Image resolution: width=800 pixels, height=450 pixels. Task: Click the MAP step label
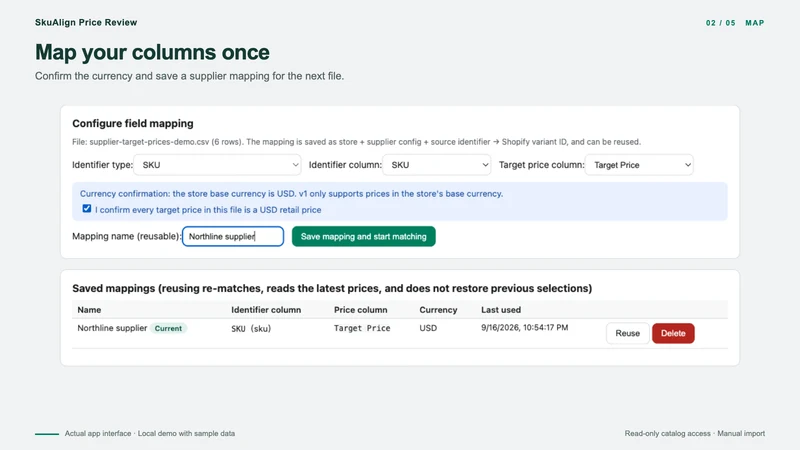pos(755,23)
